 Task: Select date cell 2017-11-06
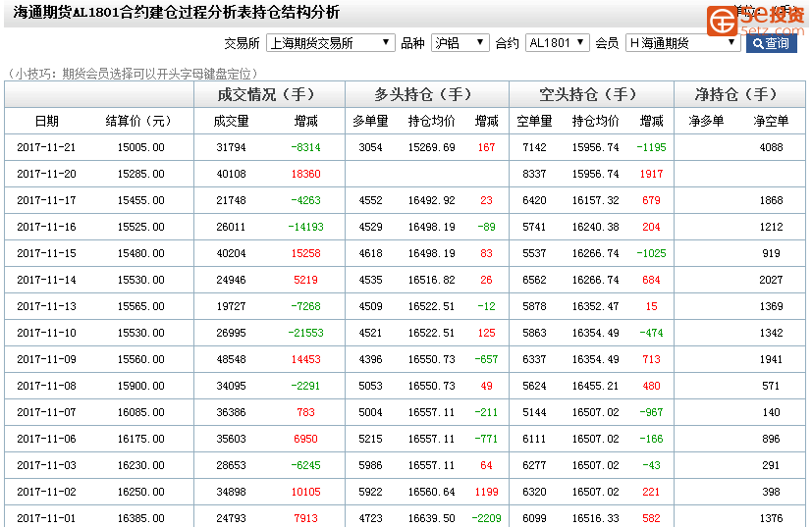(x=46, y=439)
